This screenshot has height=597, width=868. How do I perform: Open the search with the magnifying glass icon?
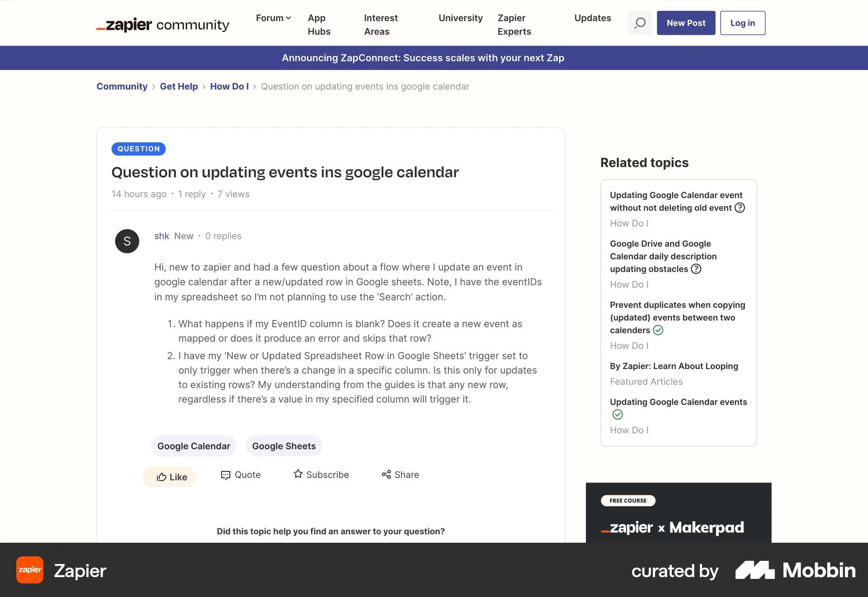[x=640, y=23]
